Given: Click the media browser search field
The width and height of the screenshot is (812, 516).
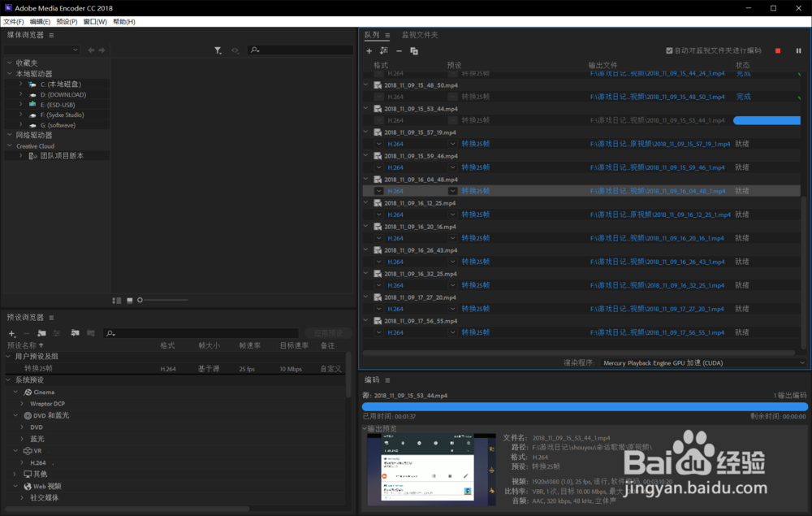Looking at the screenshot, I should (x=300, y=50).
